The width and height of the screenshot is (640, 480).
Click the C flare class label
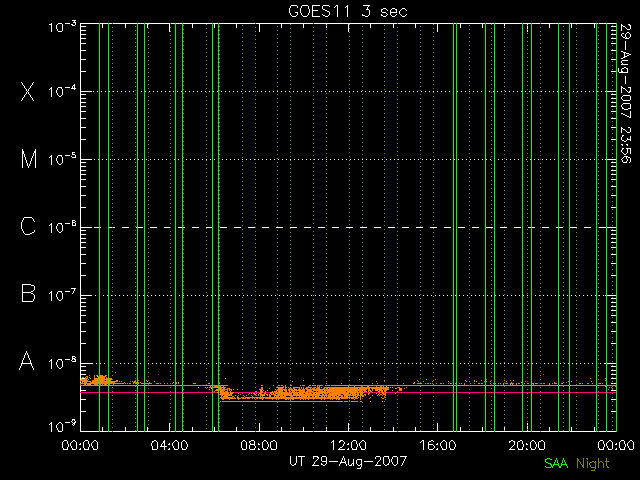28,226
